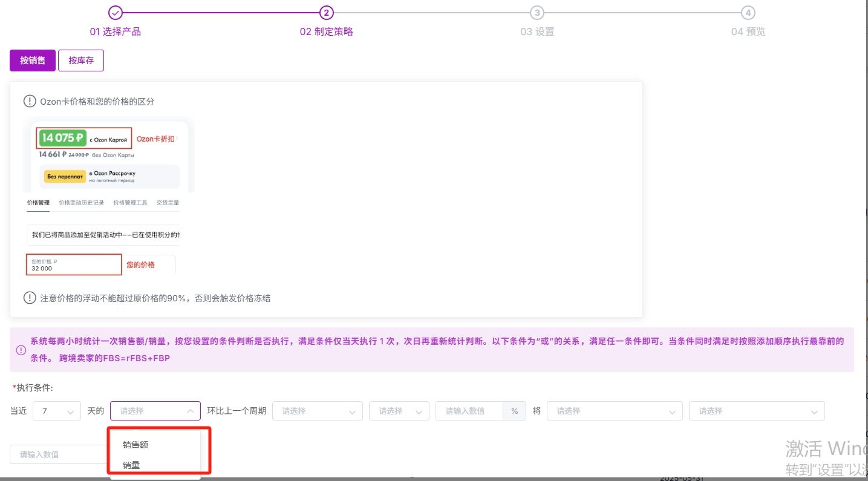868x481 pixels.
Task: Select the 按销售 tab button
Action: 33,61
